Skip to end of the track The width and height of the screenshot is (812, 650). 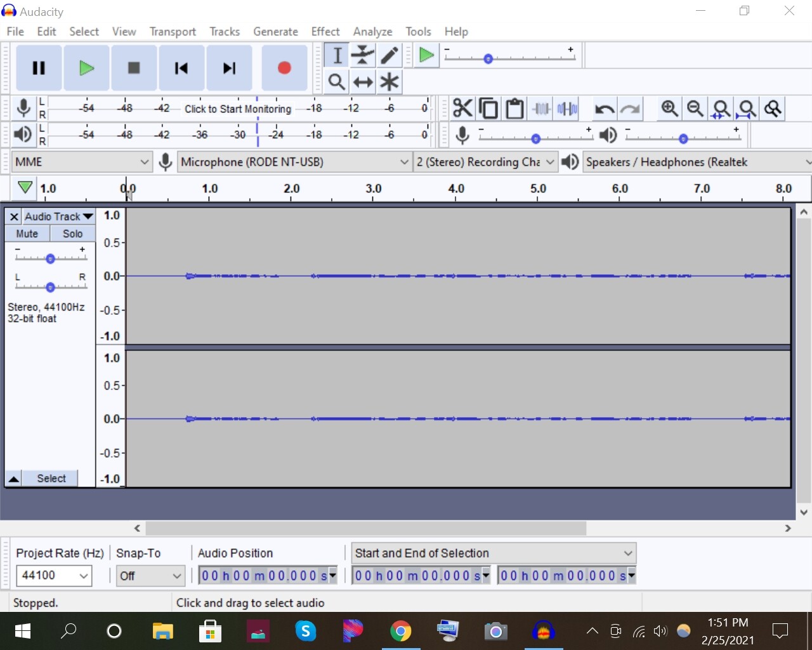click(229, 68)
